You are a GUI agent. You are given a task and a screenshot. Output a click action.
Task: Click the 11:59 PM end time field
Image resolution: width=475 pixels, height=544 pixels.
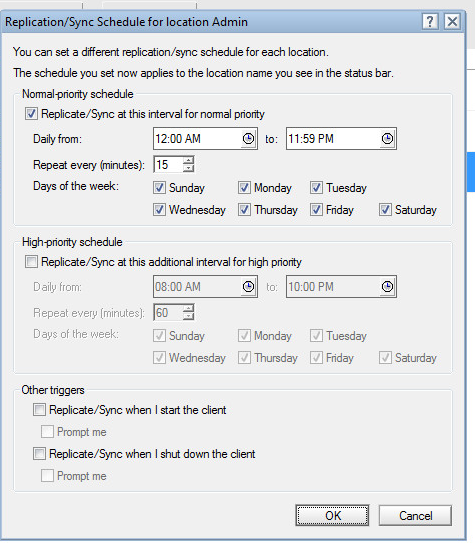pos(341,139)
